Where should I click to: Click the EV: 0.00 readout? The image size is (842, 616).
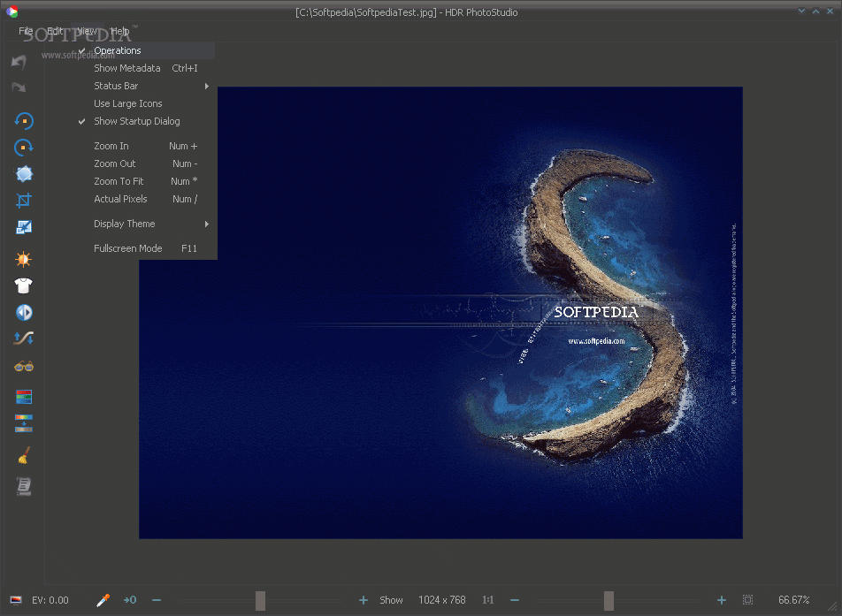tap(50, 600)
